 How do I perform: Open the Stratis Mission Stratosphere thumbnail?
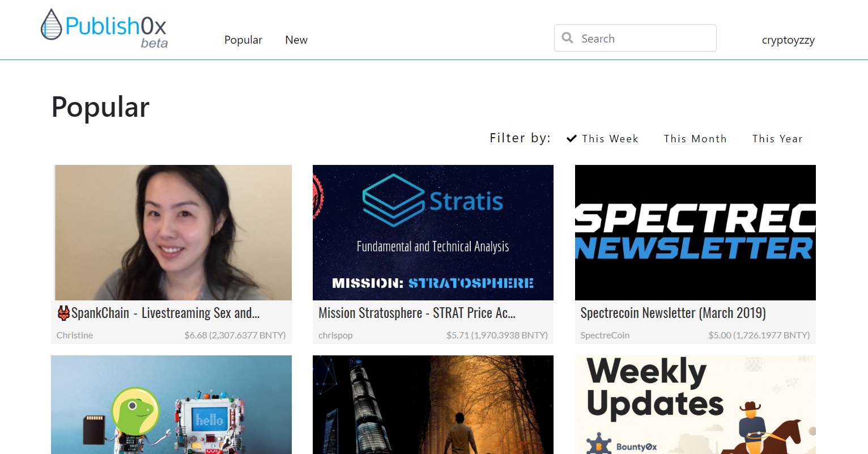433,232
